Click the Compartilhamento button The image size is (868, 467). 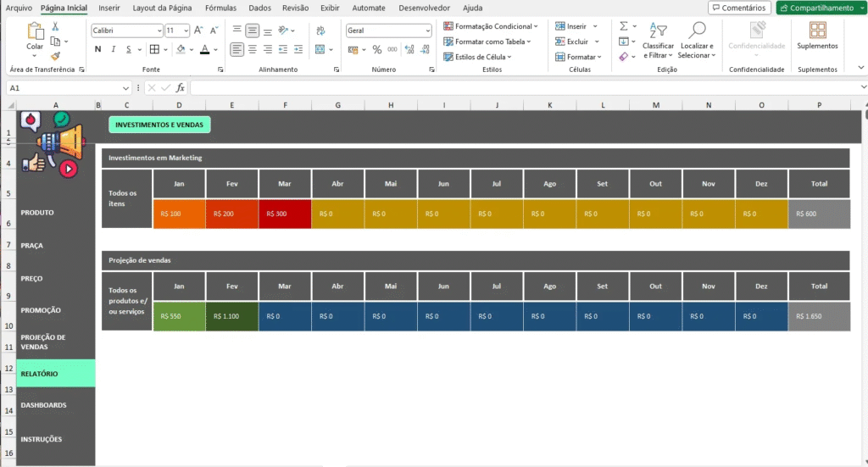pos(820,8)
